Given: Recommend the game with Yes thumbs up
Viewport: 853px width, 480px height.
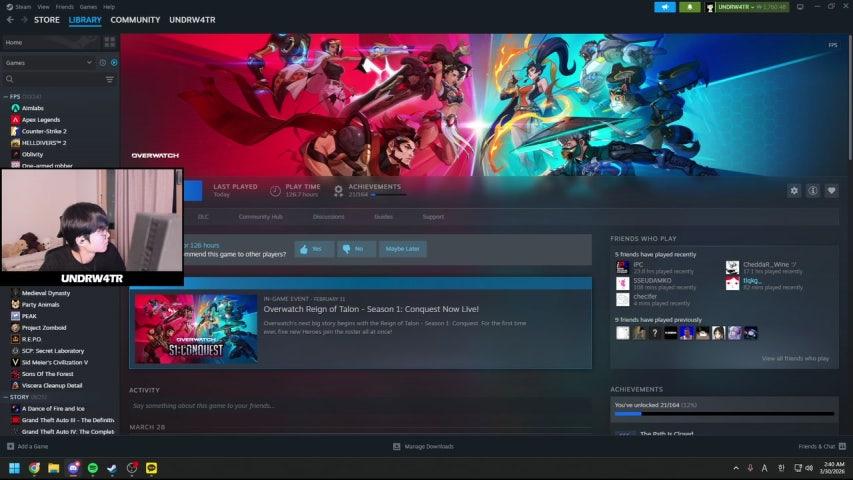Looking at the screenshot, I should (314, 249).
